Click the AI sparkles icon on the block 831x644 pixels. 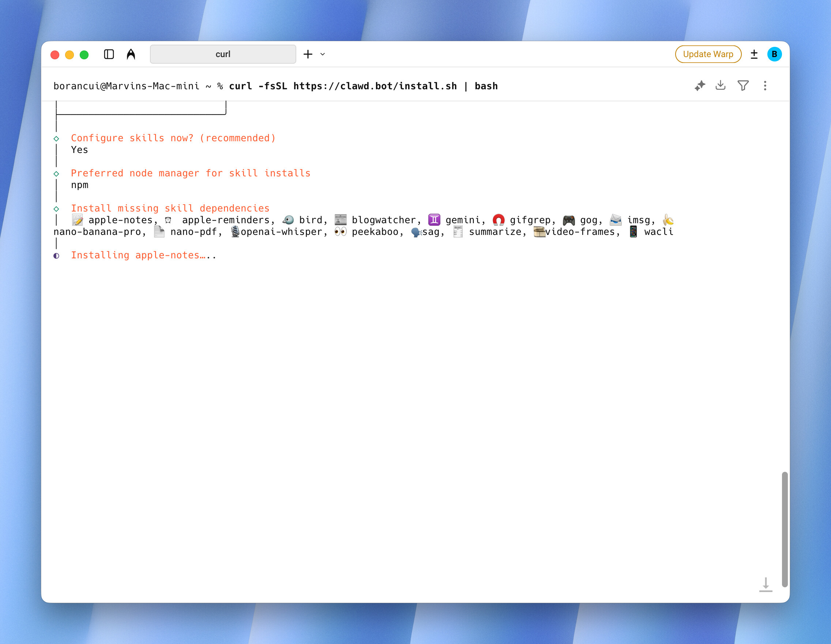699,86
